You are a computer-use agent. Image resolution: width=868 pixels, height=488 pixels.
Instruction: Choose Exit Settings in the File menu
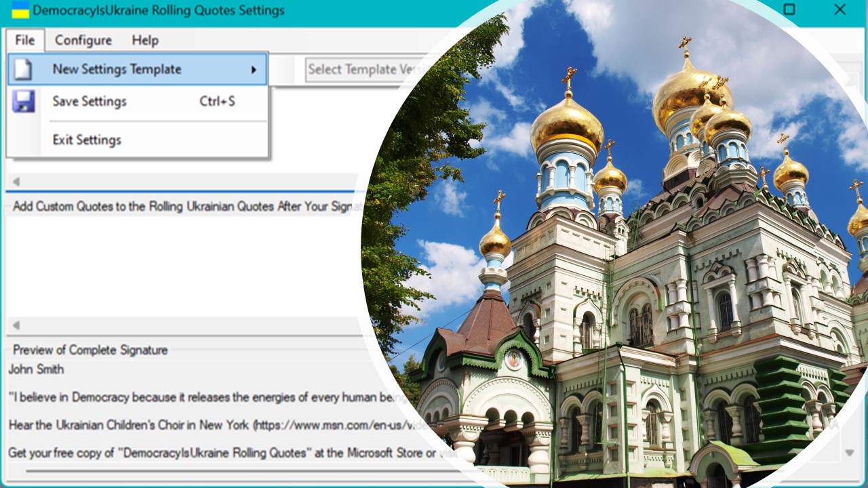click(x=138, y=140)
